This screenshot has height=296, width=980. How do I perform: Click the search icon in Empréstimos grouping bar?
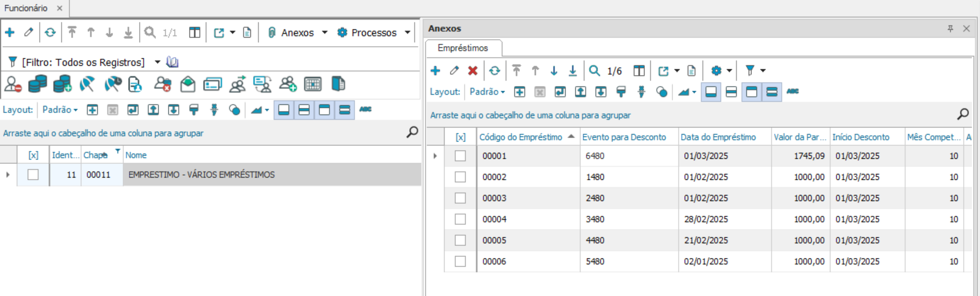(963, 114)
